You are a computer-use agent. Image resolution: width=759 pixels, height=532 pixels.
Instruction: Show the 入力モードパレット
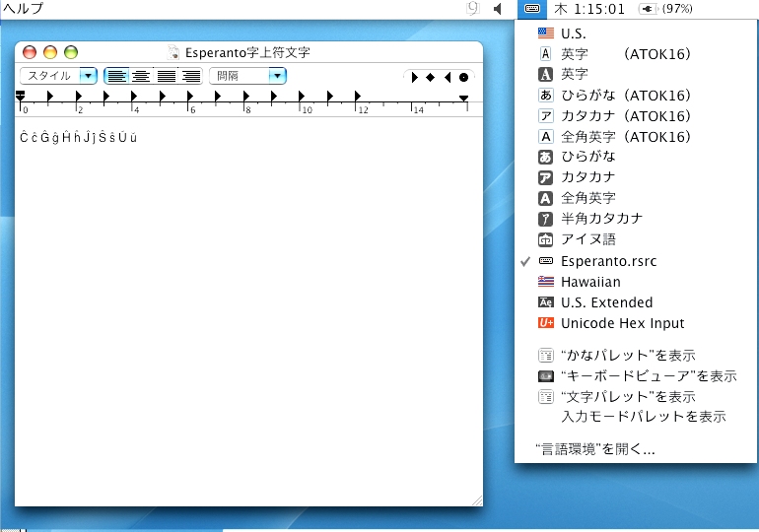[636, 417]
